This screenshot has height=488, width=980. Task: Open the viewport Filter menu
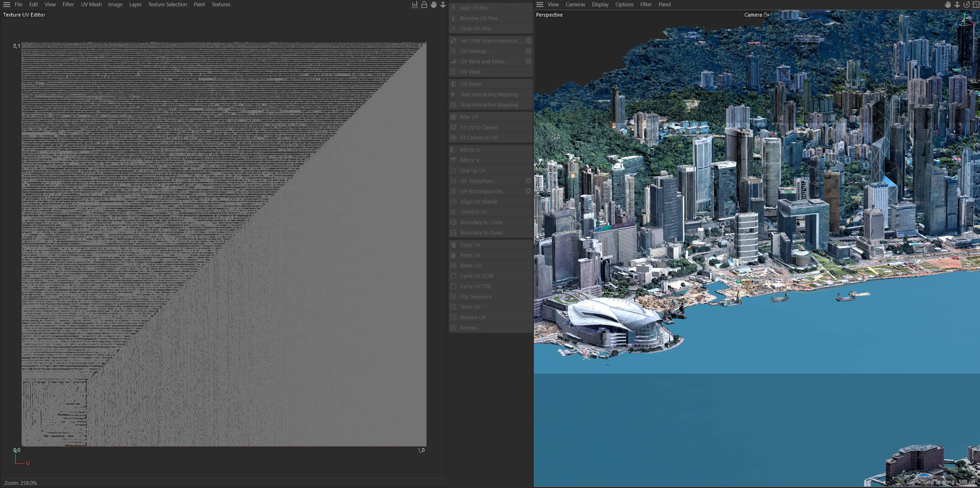646,5
